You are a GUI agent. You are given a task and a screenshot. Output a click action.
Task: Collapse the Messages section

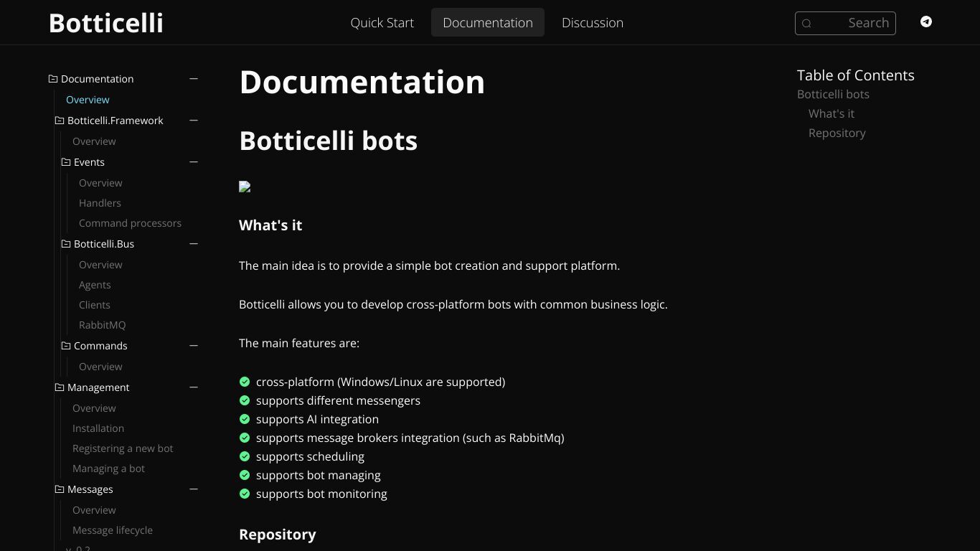coord(194,489)
